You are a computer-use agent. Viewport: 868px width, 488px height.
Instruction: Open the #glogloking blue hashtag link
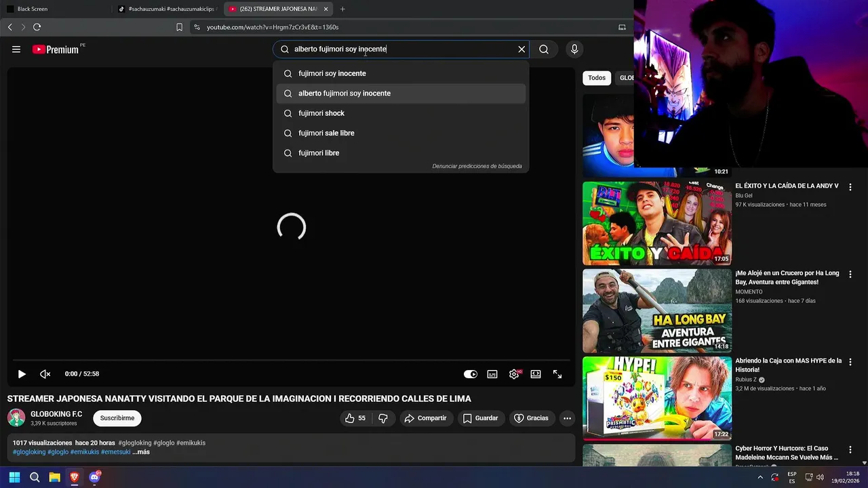[29, 452]
